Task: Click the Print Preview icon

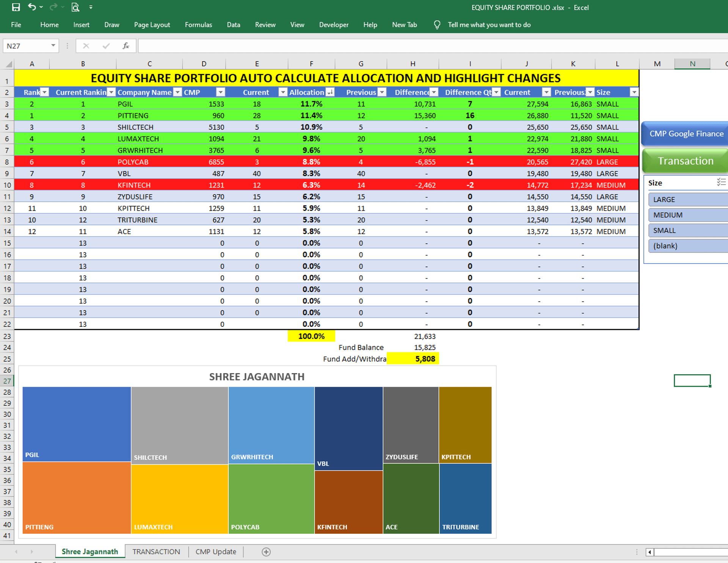Action: (75, 7)
